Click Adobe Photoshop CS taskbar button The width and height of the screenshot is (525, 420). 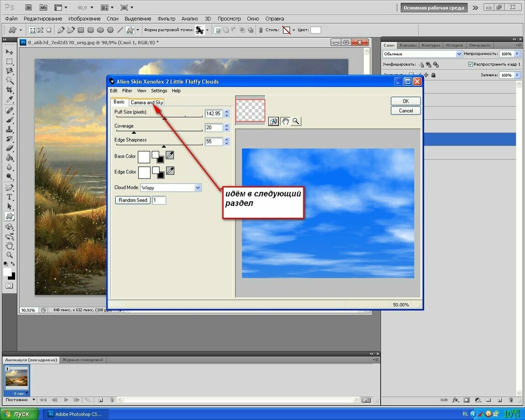coord(75,415)
